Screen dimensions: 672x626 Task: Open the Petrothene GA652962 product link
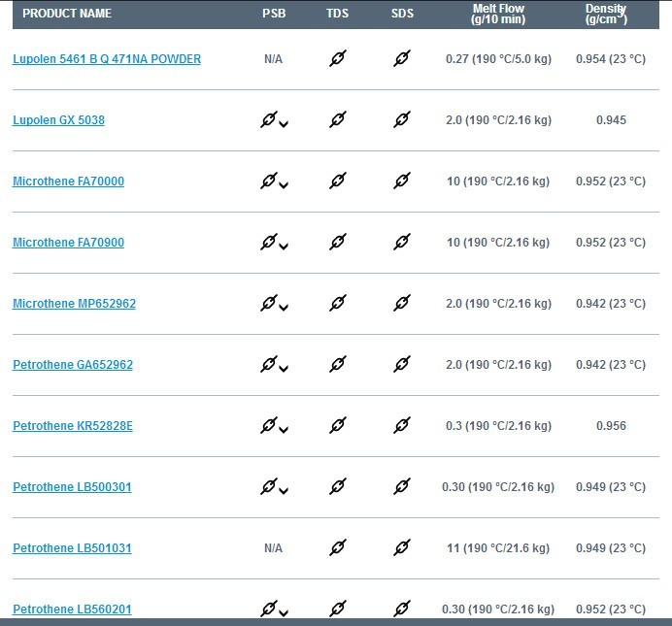[x=73, y=365]
